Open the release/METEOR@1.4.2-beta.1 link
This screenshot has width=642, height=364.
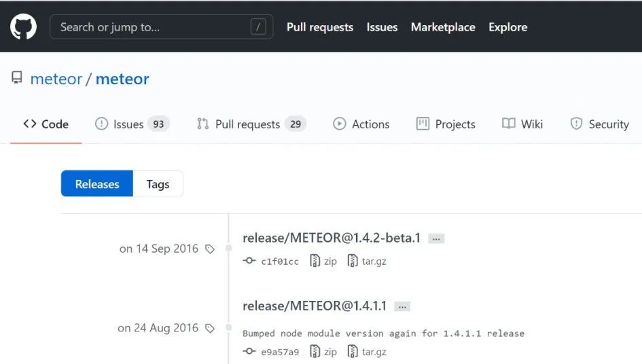click(332, 238)
